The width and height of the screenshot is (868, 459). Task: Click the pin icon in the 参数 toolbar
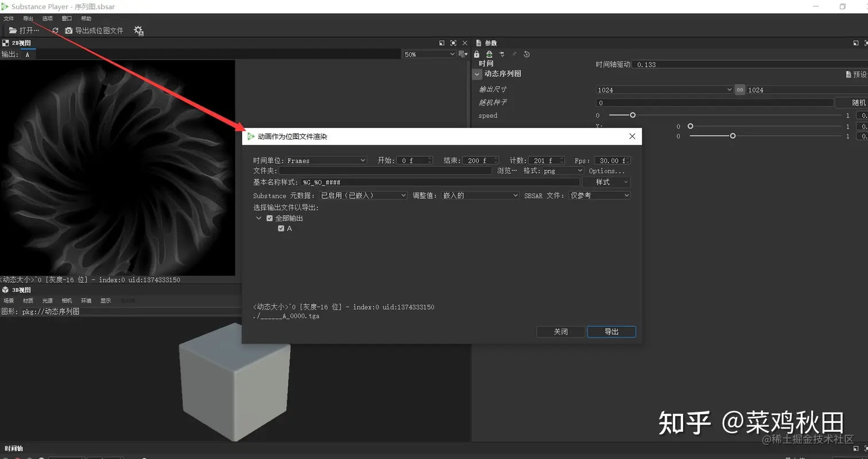click(514, 55)
